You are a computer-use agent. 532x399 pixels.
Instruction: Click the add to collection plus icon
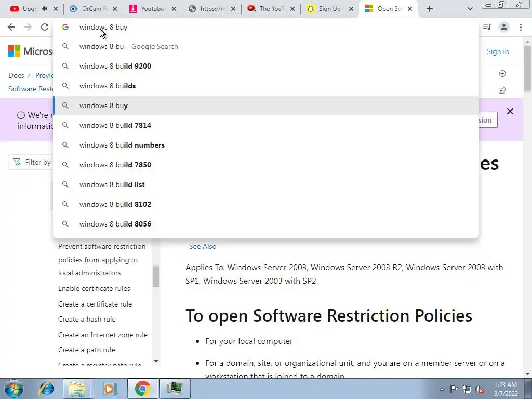(502, 74)
